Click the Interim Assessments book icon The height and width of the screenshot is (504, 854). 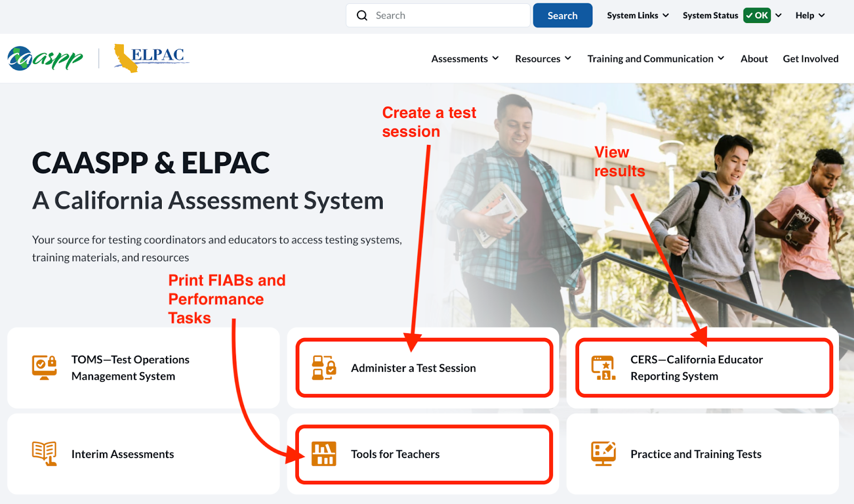coord(44,454)
